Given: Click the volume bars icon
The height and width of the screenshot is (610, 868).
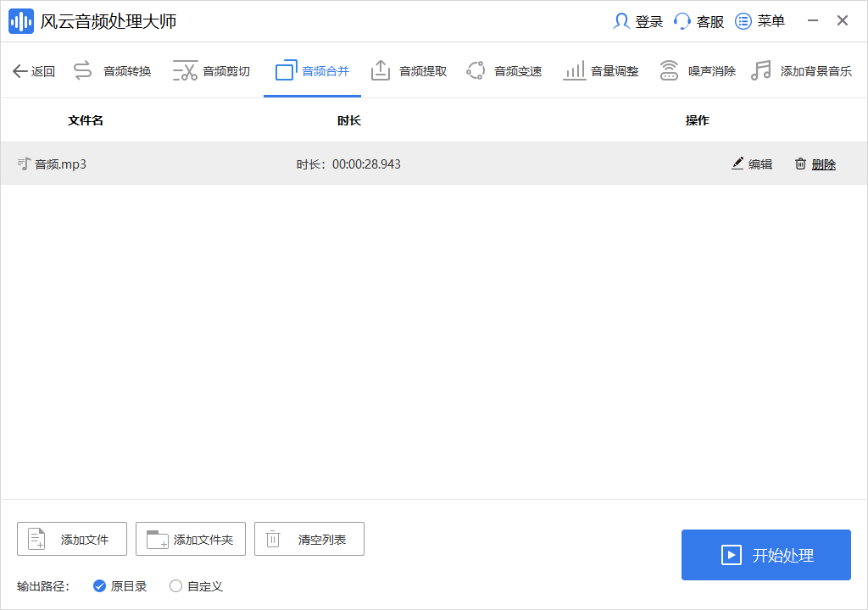Looking at the screenshot, I should click(574, 70).
